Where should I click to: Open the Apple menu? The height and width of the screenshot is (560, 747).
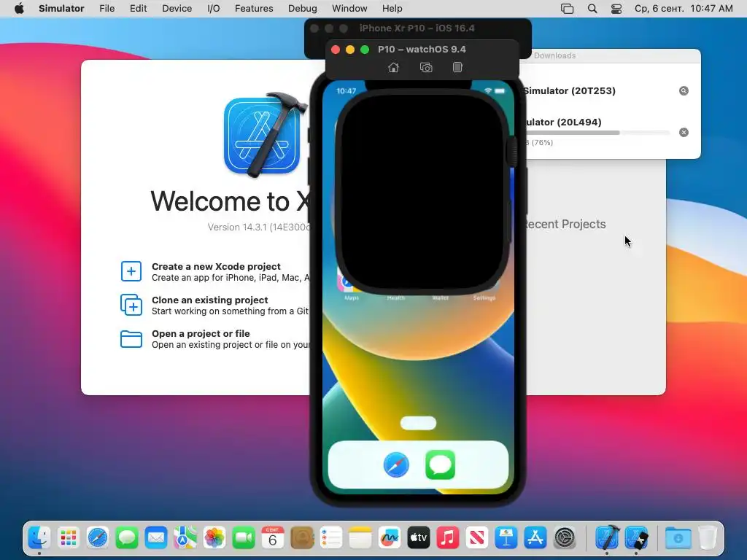coord(19,9)
